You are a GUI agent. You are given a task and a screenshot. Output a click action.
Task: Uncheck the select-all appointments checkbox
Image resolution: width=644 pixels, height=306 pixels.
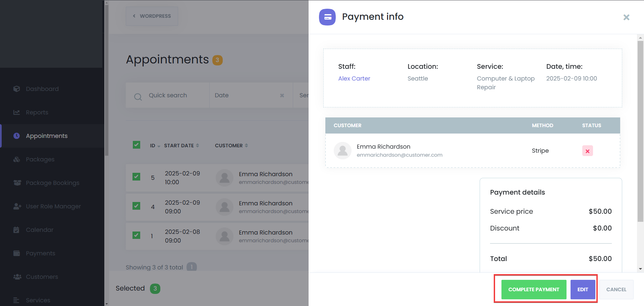pos(136,145)
